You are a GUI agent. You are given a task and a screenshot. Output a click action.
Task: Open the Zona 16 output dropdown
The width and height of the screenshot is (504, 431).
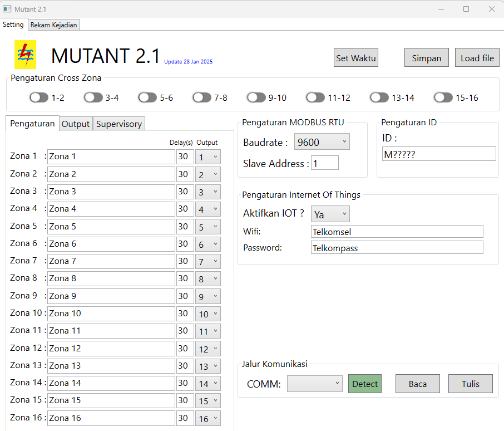207,418
